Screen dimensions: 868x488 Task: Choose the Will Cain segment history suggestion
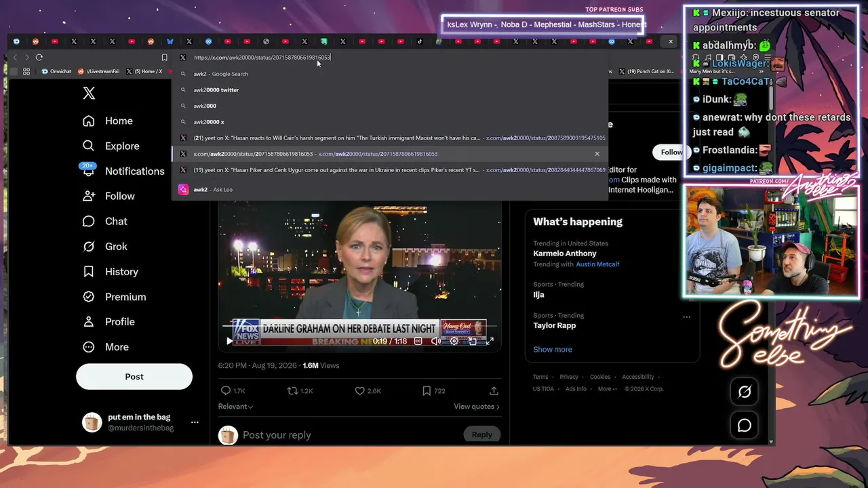click(x=390, y=138)
